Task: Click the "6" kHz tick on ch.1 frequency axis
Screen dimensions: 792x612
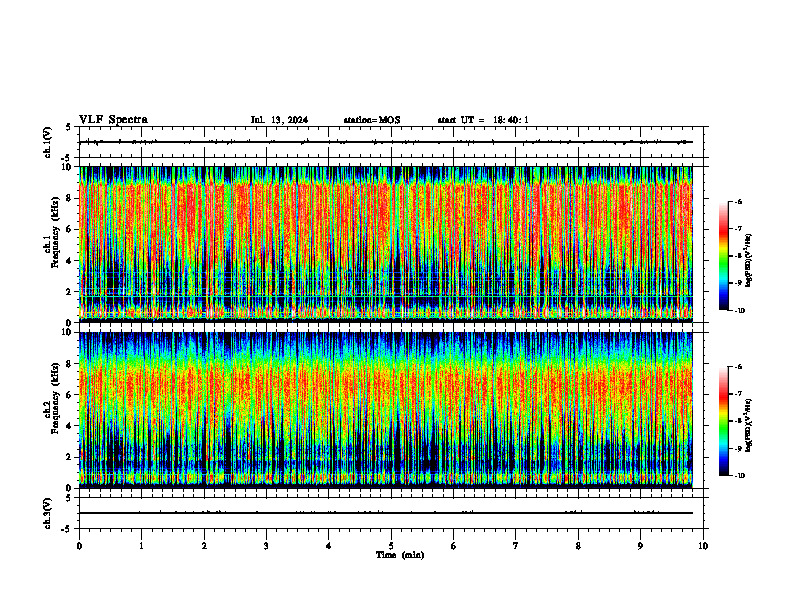Action: (x=70, y=229)
